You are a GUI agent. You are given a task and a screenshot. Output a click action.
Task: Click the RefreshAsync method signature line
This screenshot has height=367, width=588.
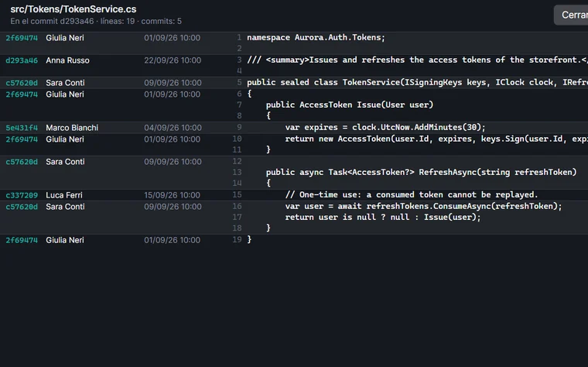pos(421,172)
